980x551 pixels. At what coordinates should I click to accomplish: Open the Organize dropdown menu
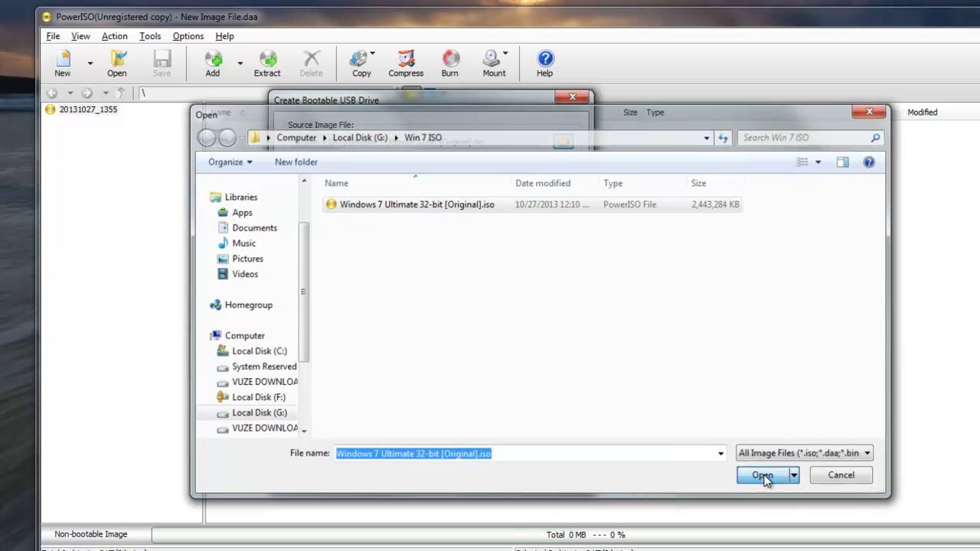[230, 162]
